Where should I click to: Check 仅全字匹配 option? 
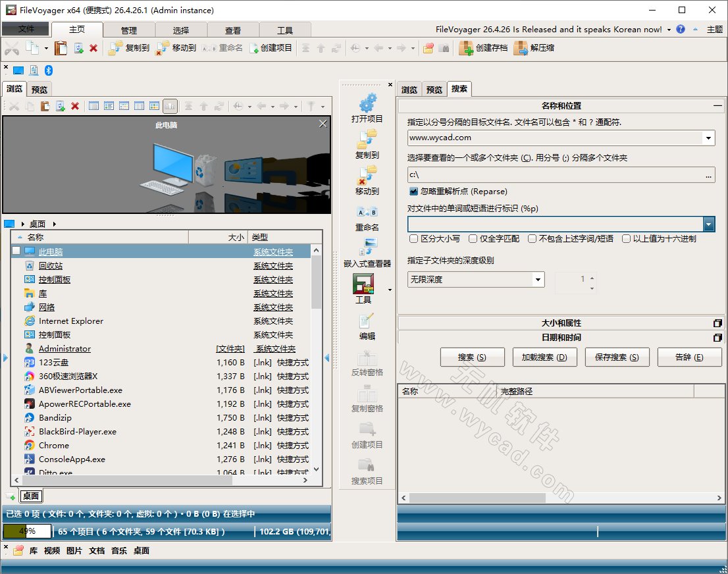(x=473, y=238)
